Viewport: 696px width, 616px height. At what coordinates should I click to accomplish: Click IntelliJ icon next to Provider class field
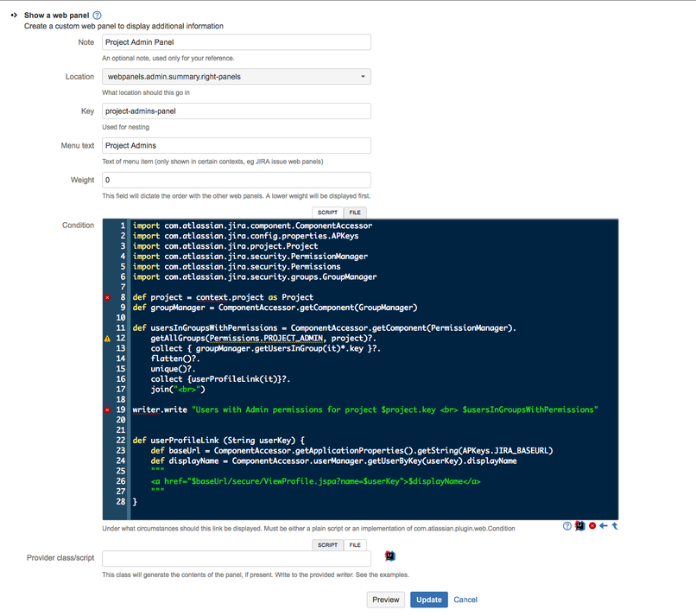[x=389, y=556]
